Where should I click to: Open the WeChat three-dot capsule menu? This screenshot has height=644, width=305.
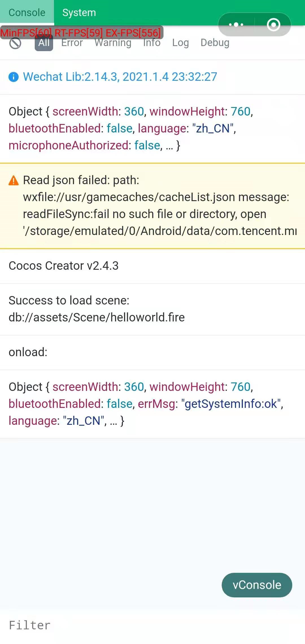(x=236, y=25)
